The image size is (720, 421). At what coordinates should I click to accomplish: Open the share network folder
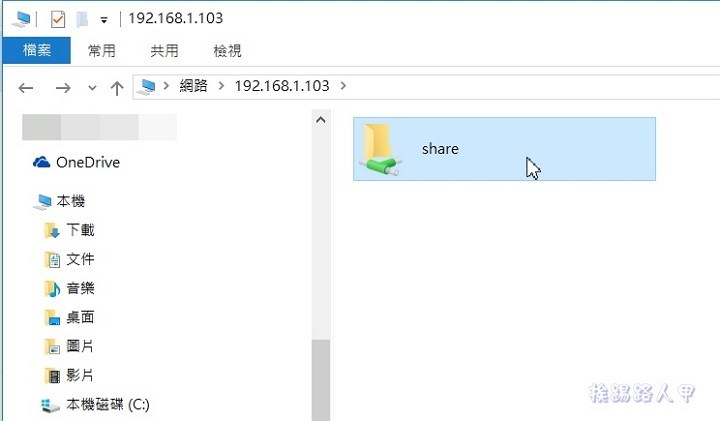(504, 149)
